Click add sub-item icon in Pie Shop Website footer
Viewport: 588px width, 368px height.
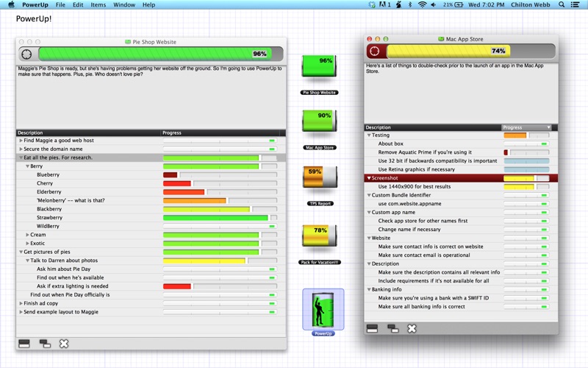point(45,344)
